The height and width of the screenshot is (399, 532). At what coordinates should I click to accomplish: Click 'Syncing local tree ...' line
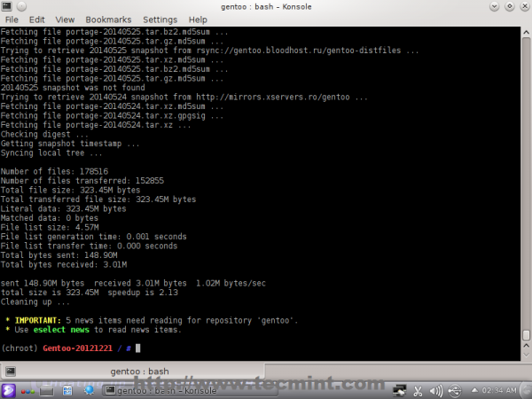click(x=51, y=153)
